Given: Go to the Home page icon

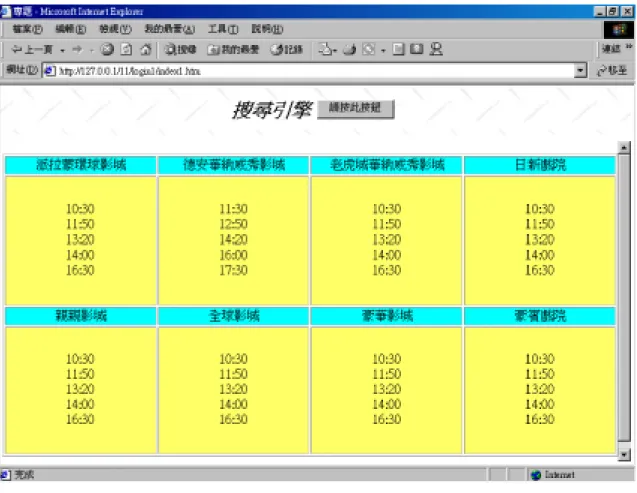Looking at the screenshot, I should click(145, 50).
